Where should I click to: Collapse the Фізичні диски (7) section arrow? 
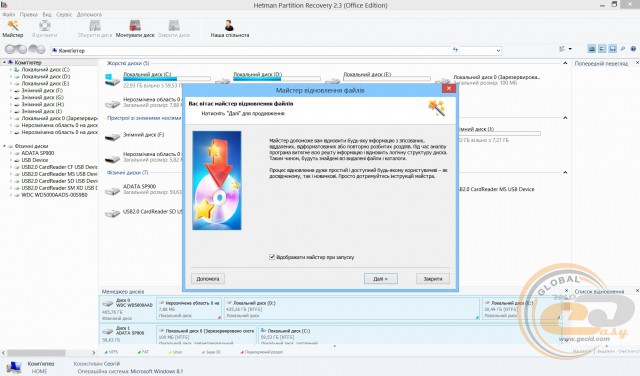565,172
